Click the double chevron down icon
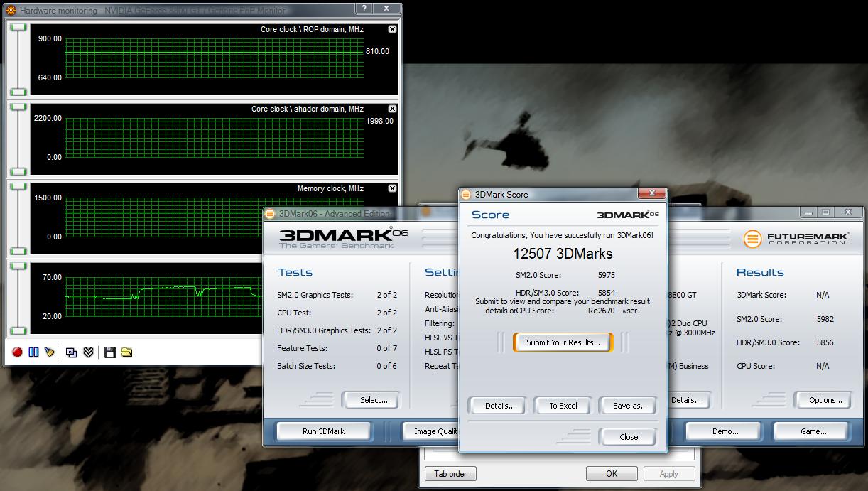 89,352
